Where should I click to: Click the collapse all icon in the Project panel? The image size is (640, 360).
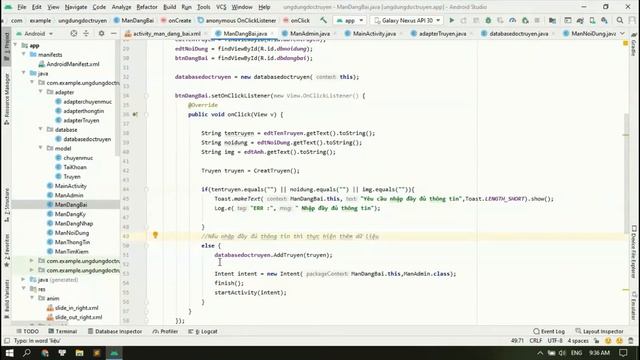(86, 33)
